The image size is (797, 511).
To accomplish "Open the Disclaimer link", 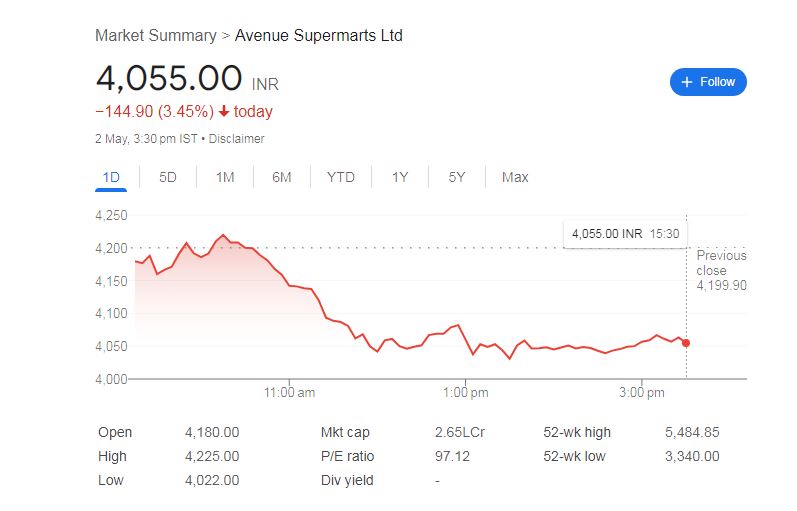I will click(237, 139).
